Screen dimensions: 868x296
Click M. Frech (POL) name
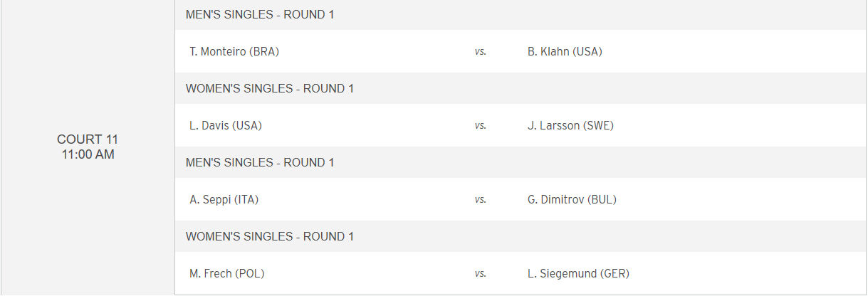pos(227,273)
